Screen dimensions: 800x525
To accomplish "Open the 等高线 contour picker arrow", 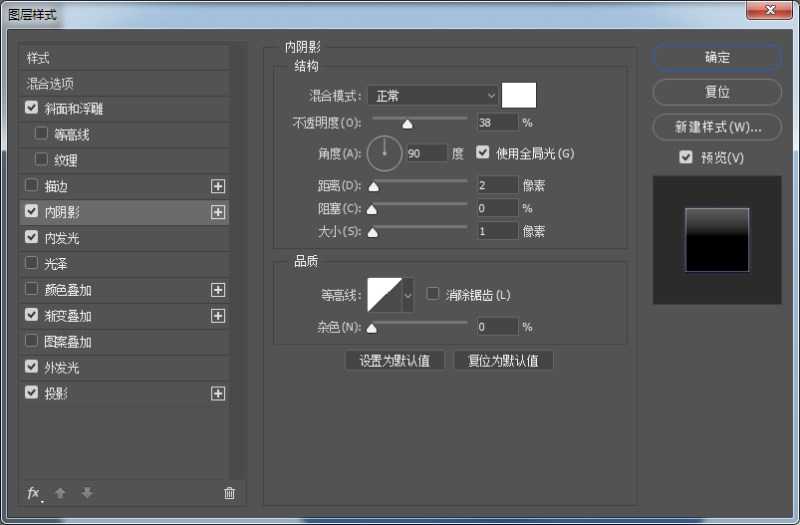I will 408,295.
